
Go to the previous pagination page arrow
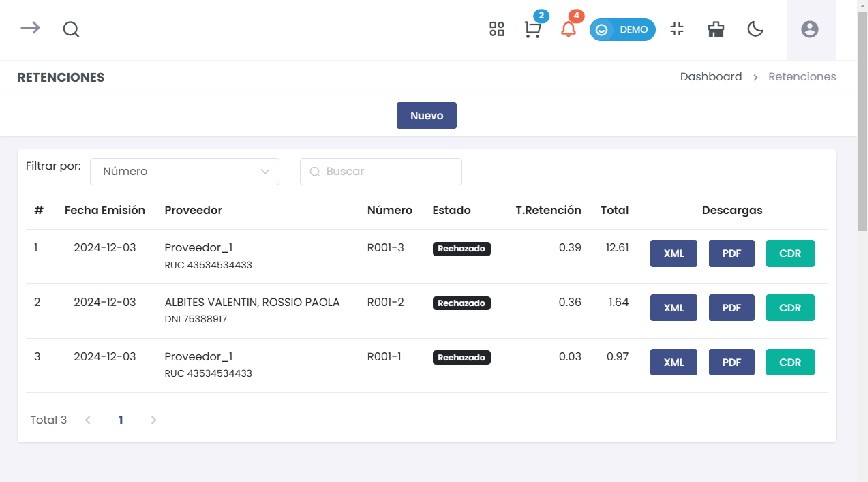88,420
